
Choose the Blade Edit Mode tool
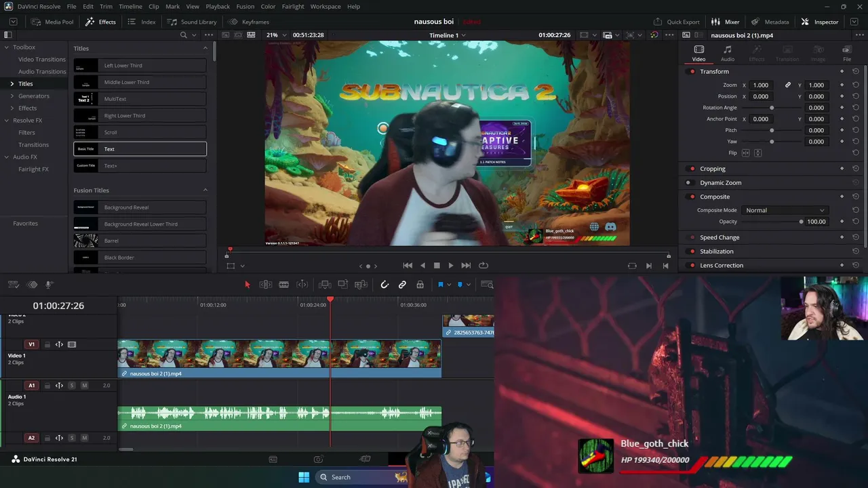click(x=284, y=285)
